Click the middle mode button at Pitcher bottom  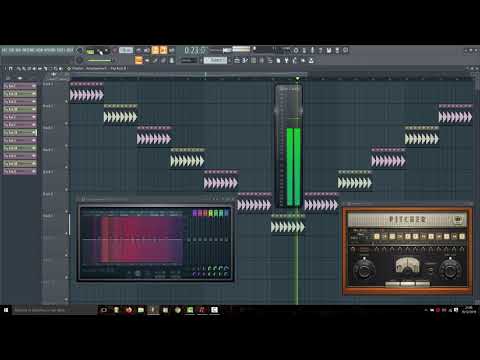[x=407, y=284]
